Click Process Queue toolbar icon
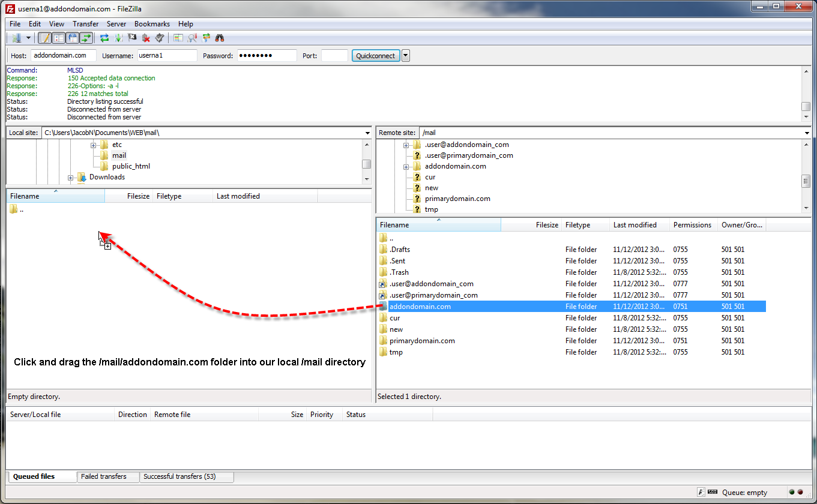Screen dimensions: 817x504 coord(118,38)
